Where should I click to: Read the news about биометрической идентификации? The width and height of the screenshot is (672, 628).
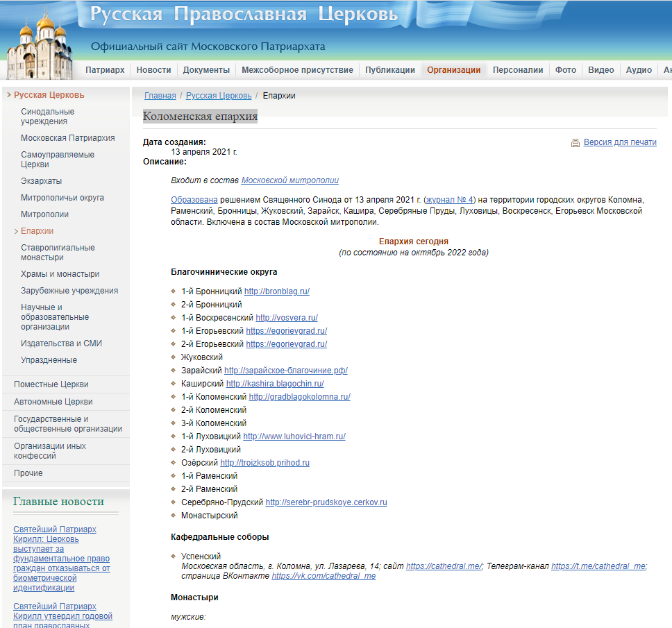click(x=61, y=559)
